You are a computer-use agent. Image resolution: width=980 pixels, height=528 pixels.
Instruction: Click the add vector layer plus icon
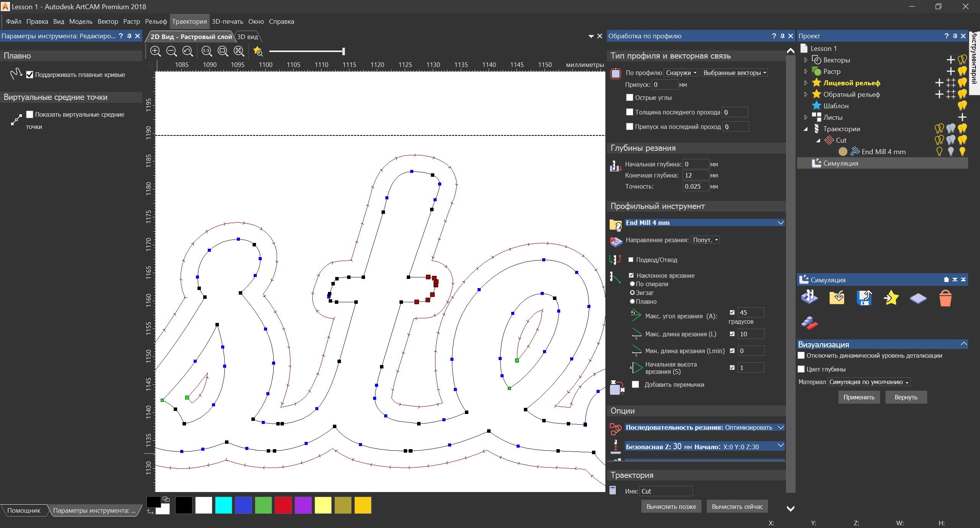950,60
